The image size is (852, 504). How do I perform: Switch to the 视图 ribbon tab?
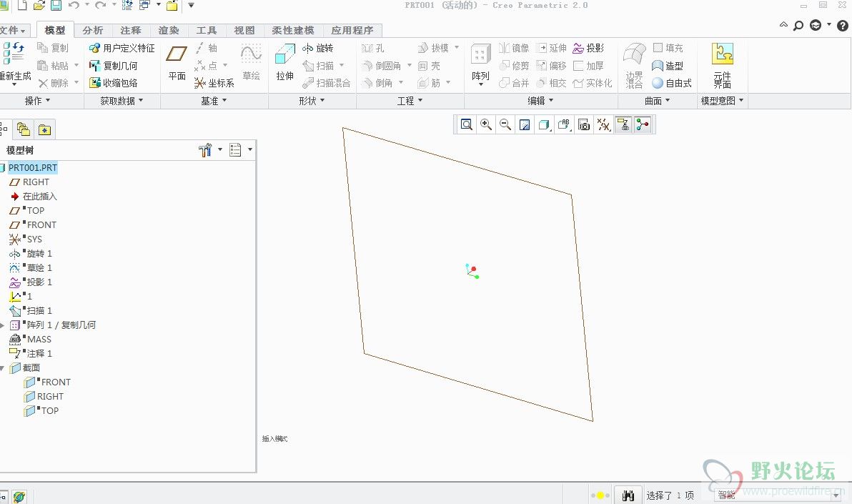(x=244, y=31)
